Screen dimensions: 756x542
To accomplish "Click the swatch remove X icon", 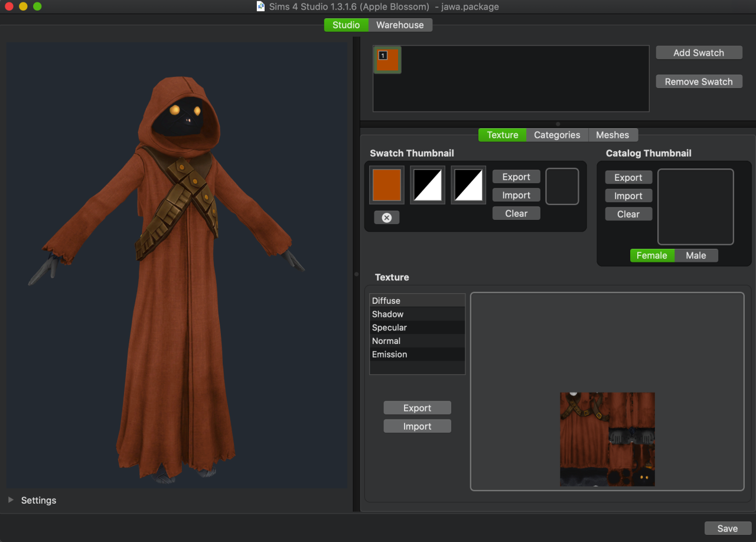I will 386,218.
